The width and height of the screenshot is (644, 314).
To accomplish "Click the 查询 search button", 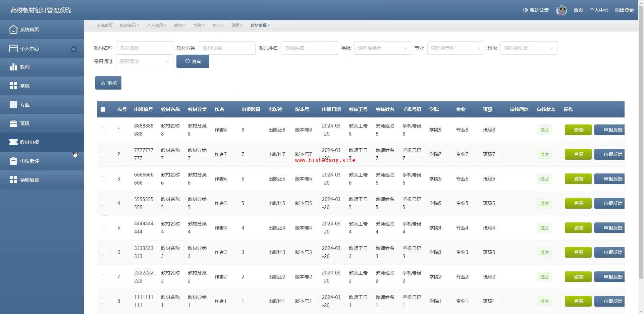I will 193,61.
